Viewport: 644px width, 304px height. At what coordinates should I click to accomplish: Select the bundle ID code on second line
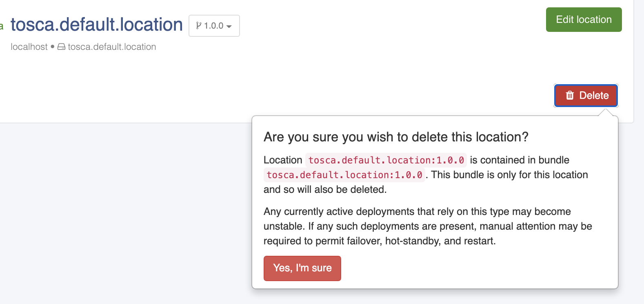[344, 175]
